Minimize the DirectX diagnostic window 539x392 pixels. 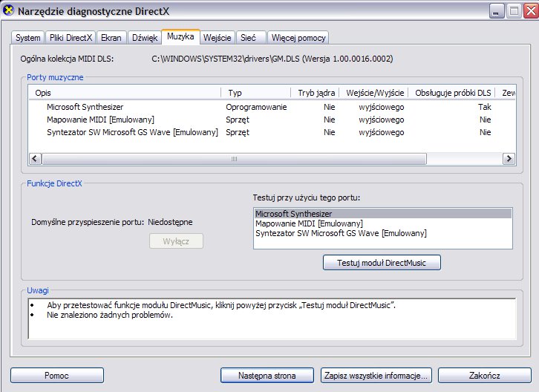tap(497, 11)
